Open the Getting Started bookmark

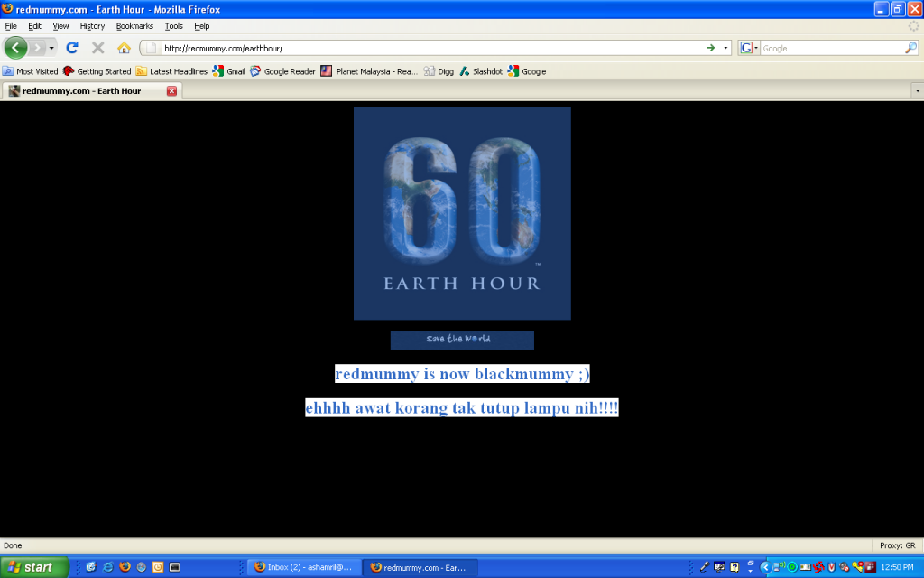(x=97, y=71)
